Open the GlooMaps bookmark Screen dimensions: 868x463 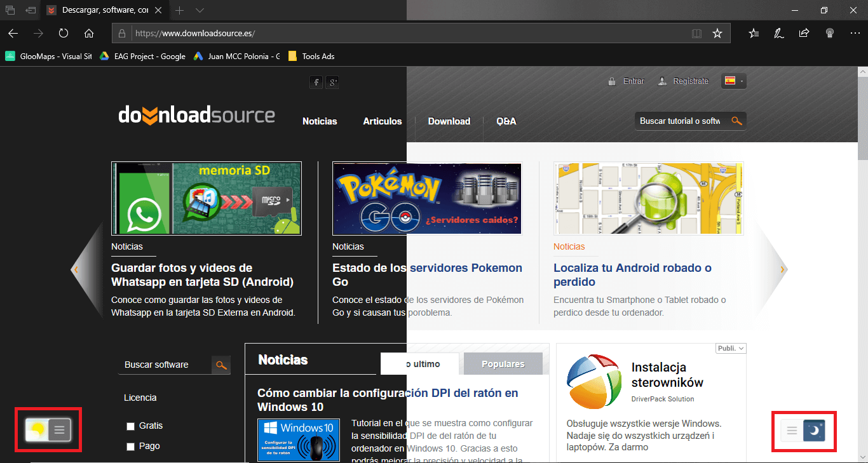point(48,56)
